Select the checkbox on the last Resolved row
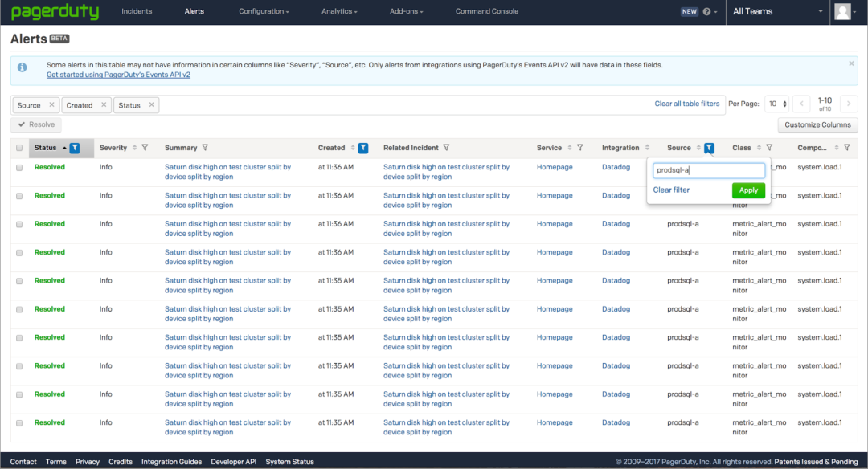This screenshot has height=469, width=868. point(18,422)
